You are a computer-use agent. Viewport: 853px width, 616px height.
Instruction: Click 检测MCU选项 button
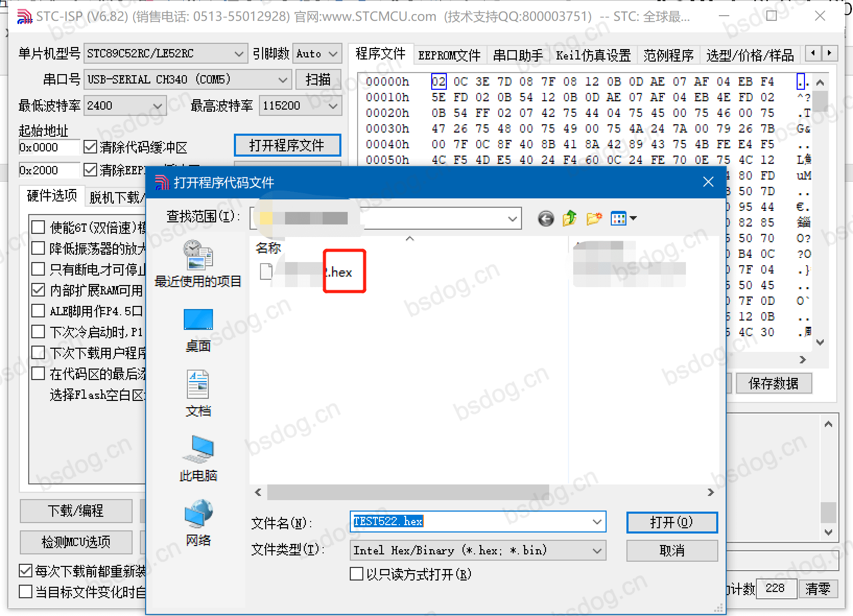point(76,542)
